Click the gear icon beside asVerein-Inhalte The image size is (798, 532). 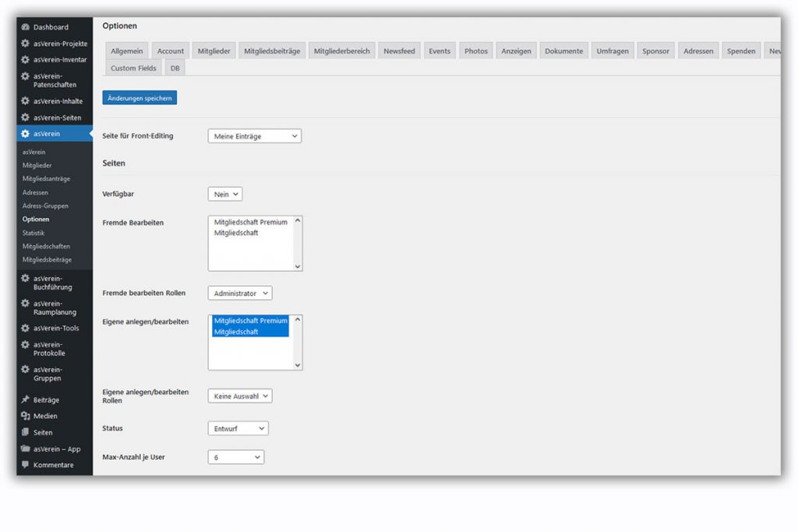coord(26,100)
